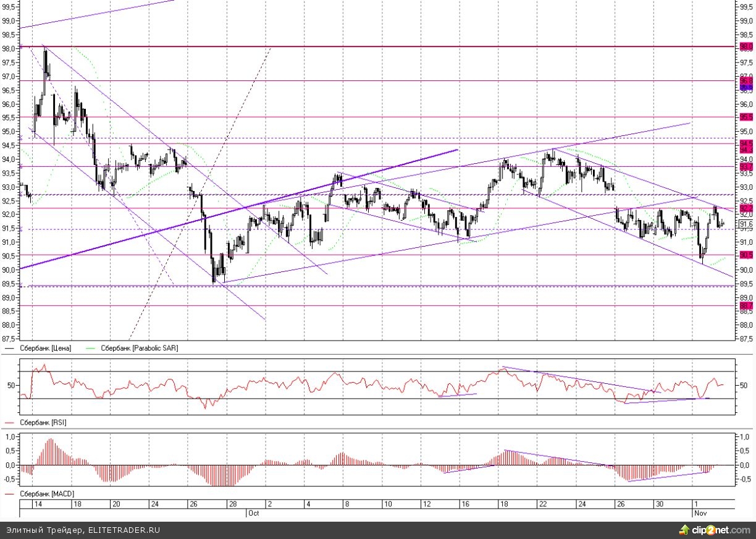
Task: Click date 30 on the time axis
Action: [660, 504]
